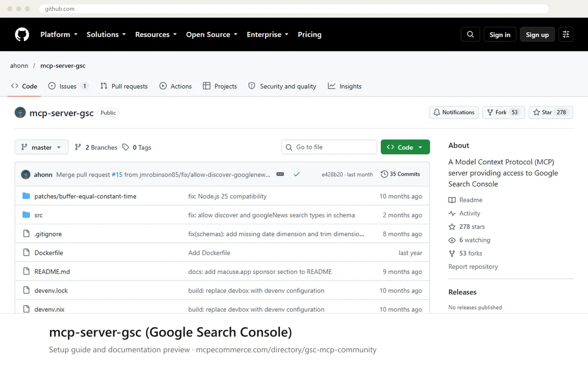Open the 35 Commits history link
The height and width of the screenshot is (368, 588).
(x=400, y=174)
